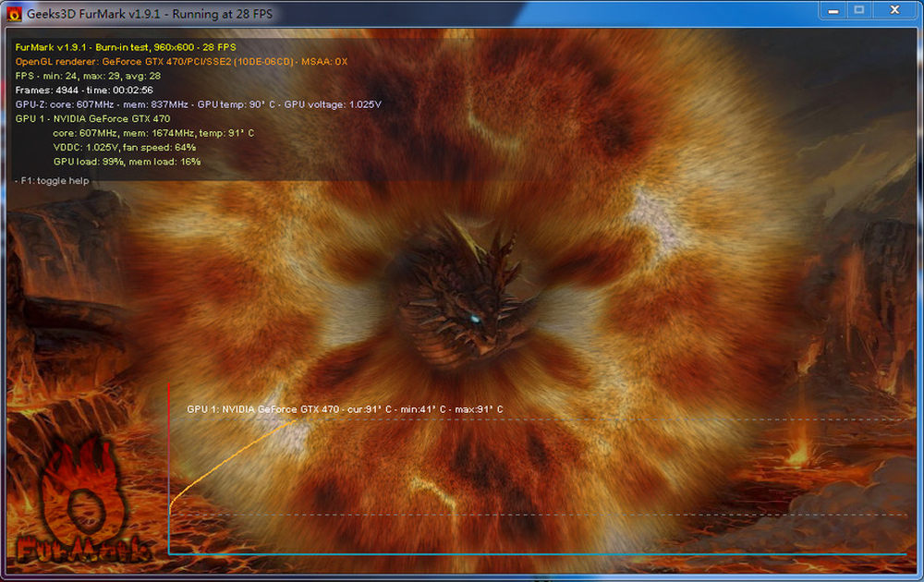Click the 'core: 607MHz, mem: 1674MHz, temp: 91° C' line
This screenshot has width=924, height=582.
pos(153,133)
